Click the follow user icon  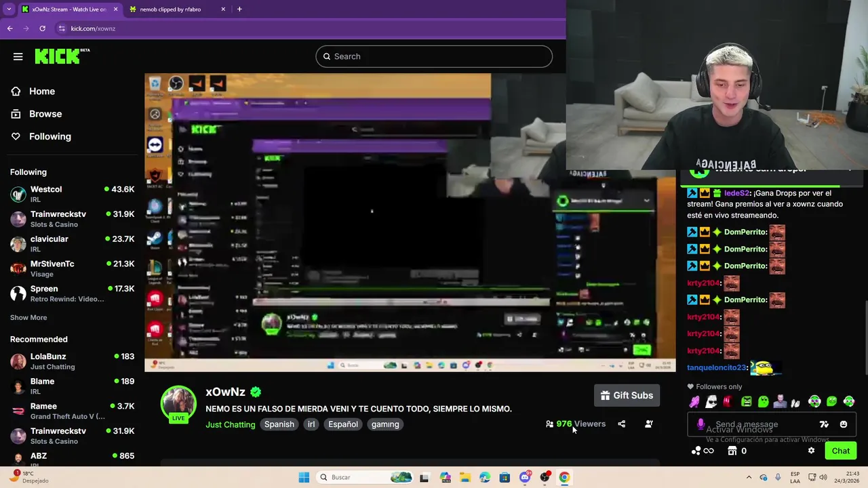click(649, 424)
